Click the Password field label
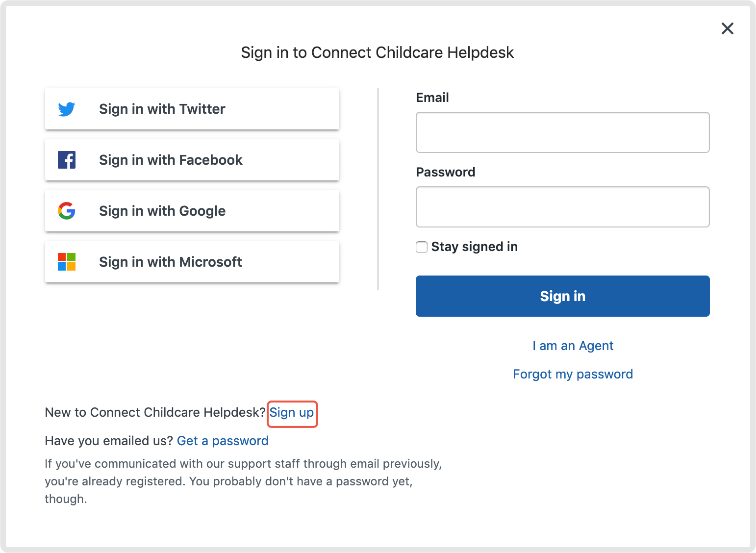 click(x=445, y=172)
